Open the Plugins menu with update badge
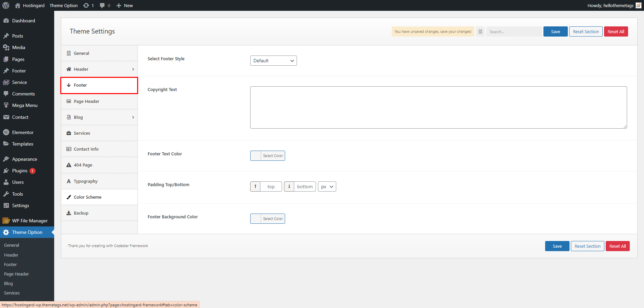The height and width of the screenshot is (308, 644). pyautogui.click(x=27, y=171)
